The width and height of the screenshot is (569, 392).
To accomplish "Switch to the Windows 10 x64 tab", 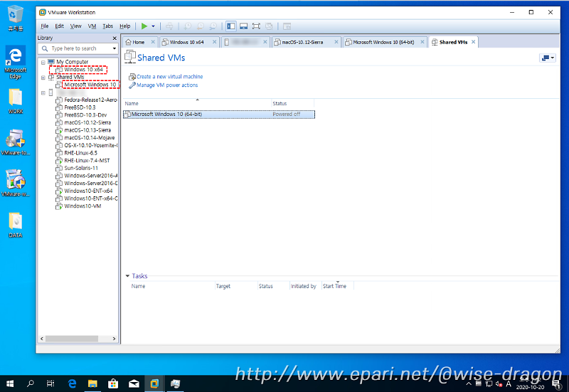I will coord(186,42).
